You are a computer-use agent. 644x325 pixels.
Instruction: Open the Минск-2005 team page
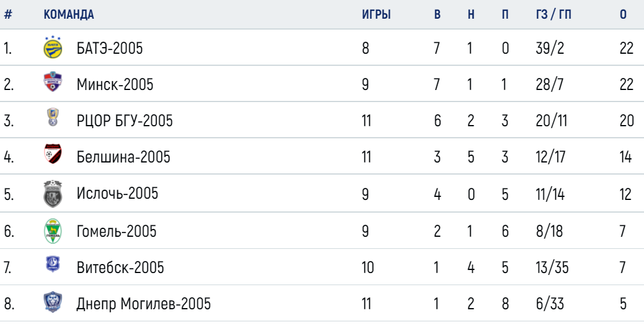[x=115, y=85]
